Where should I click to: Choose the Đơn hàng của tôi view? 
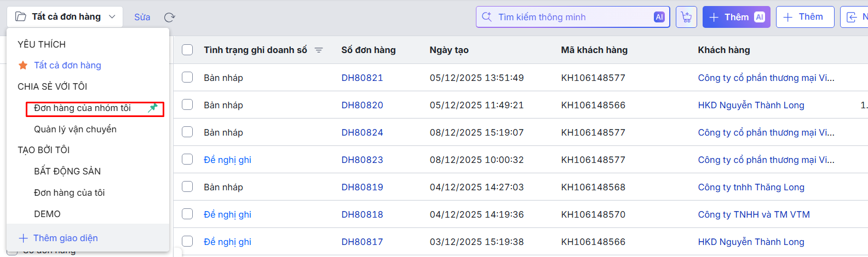point(69,193)
